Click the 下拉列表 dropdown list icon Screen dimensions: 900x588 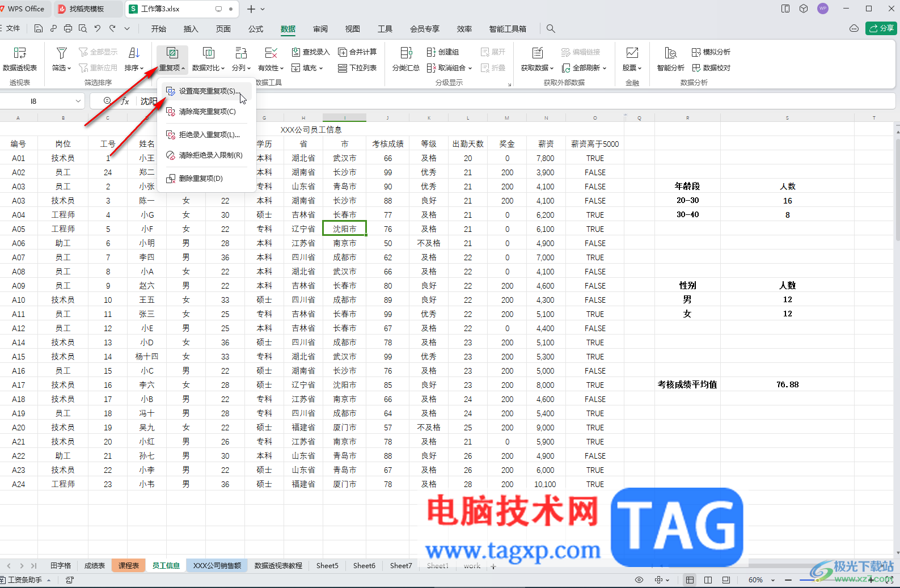tap(343, 68)
